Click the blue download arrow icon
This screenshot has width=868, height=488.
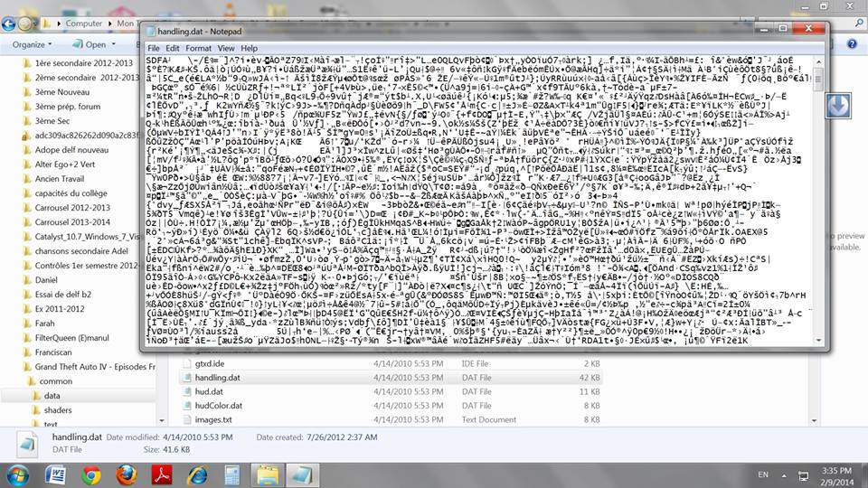837,105
